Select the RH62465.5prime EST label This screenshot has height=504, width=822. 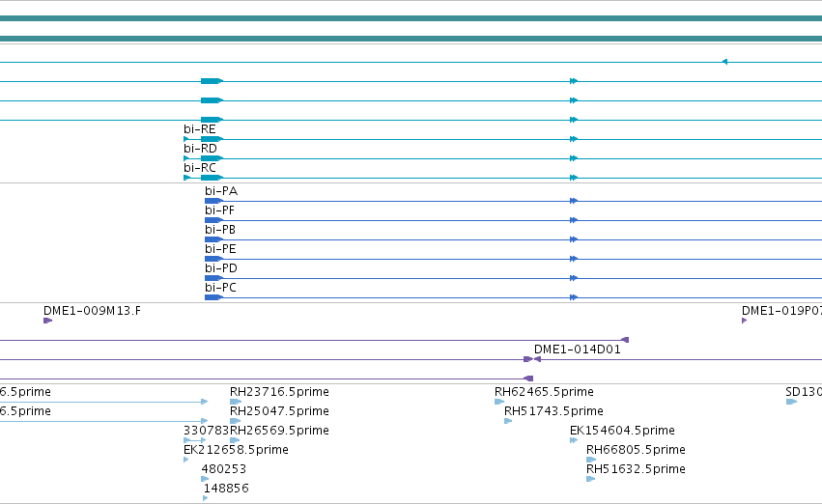tap(544, 392)
